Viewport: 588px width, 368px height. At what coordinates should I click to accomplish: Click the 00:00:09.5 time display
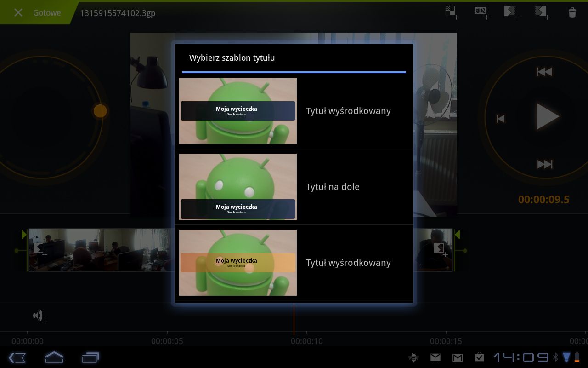tap(544, 199)
